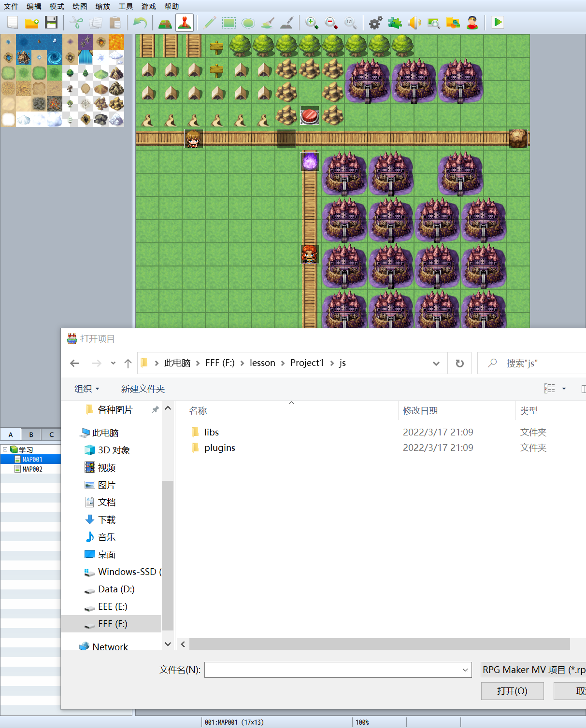Screen dimensions: 586x728
Task: Open the Database gear icon
Action: coord(376,22)
